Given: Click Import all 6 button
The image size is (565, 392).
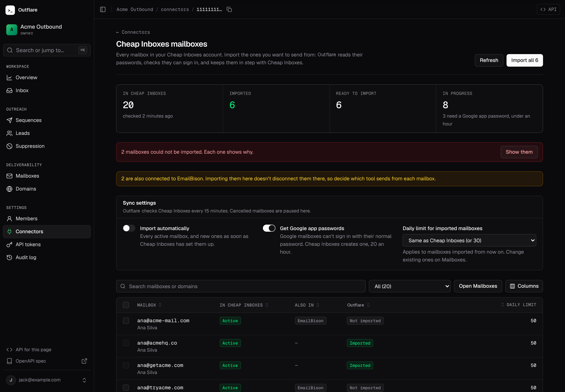Looking at the screenshot, I should coord(524,60).
